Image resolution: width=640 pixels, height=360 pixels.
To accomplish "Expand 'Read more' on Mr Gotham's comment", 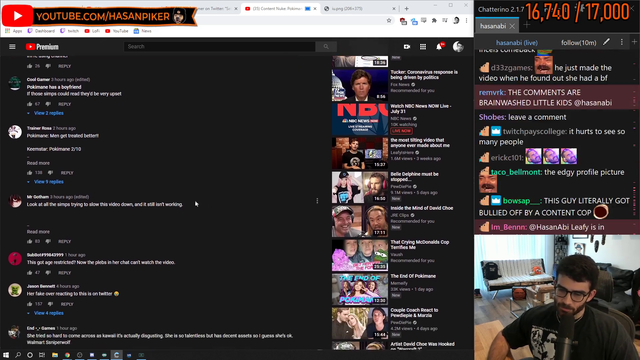I will coord(38,231).
